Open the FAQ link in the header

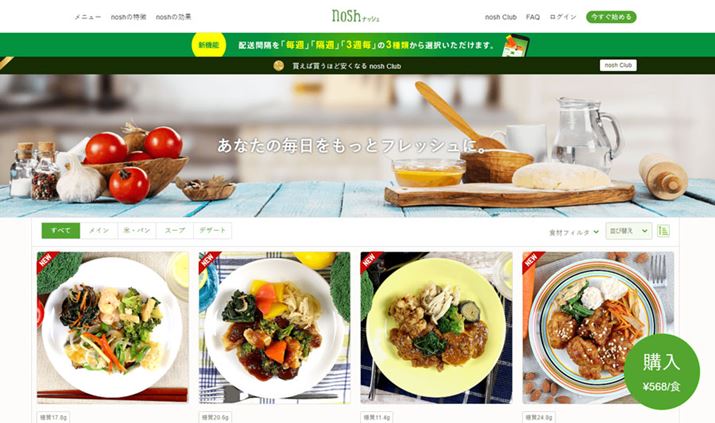tap(533, 17)
